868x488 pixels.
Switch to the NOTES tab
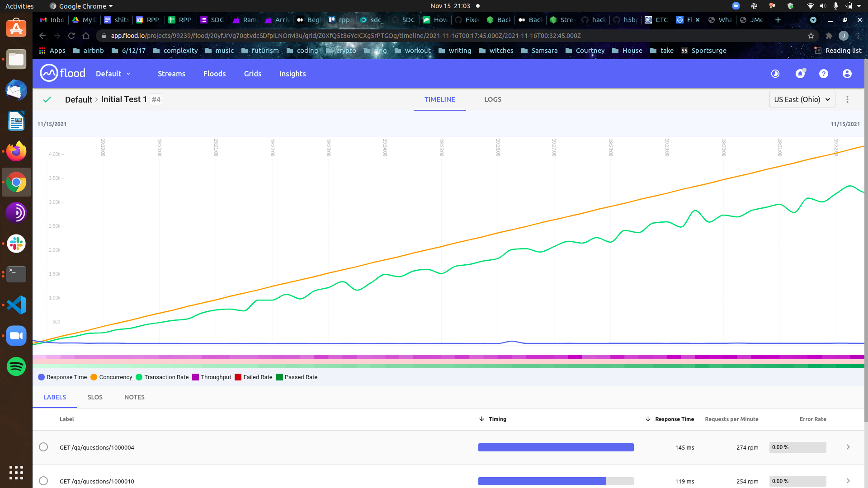coord(134,397)
